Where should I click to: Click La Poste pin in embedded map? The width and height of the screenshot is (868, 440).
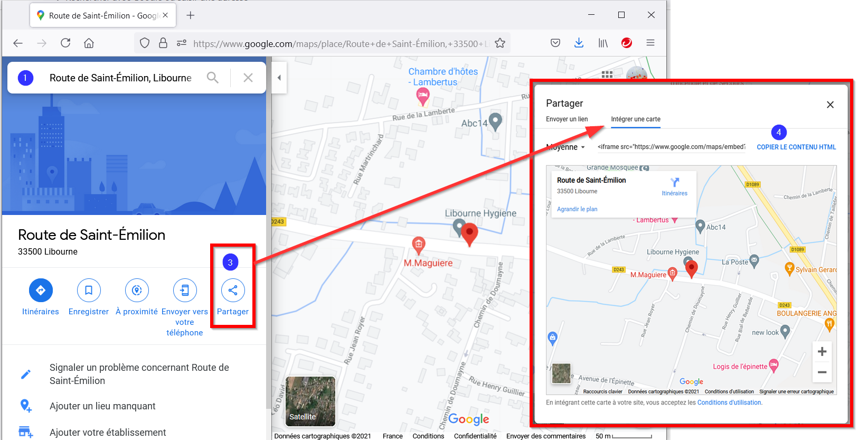754,260
